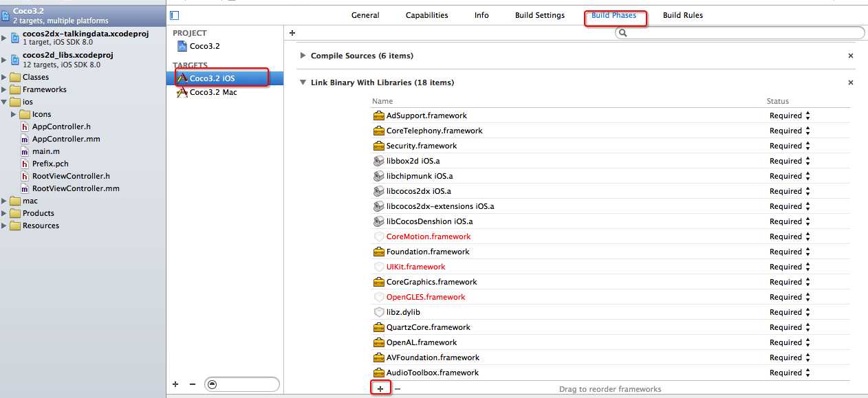Viewport: 868px width, 398px height.
Task: Open AppController.mm file
Action: click(x=60, y=139)
